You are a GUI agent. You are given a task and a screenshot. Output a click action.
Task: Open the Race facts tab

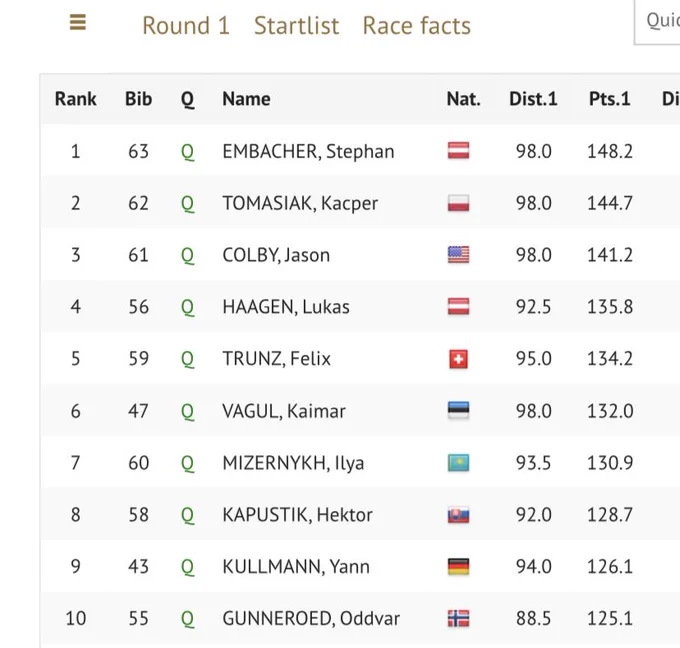(416, 26)
